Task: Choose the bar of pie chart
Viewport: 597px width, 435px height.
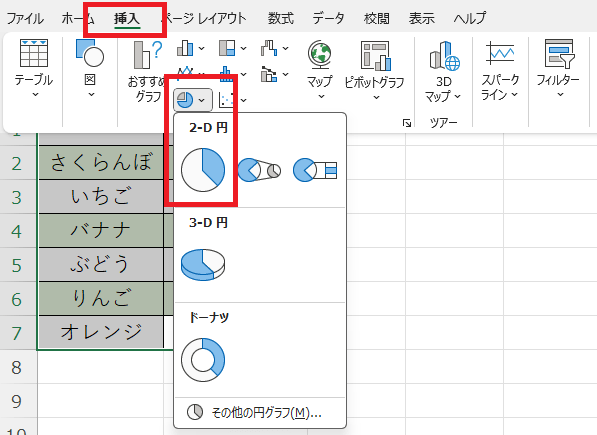Action: pos(315,170)
